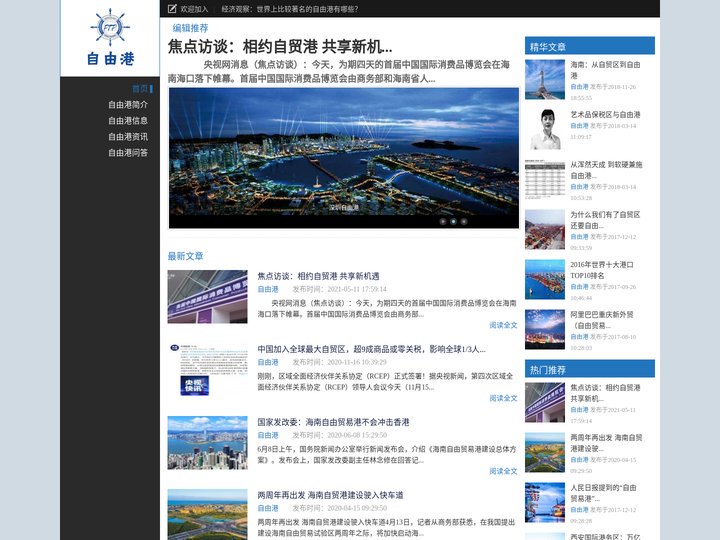This screenshot has height=540, width=720.
Task: Select 首页 in the sidebar menu
Action: (140, 89)
